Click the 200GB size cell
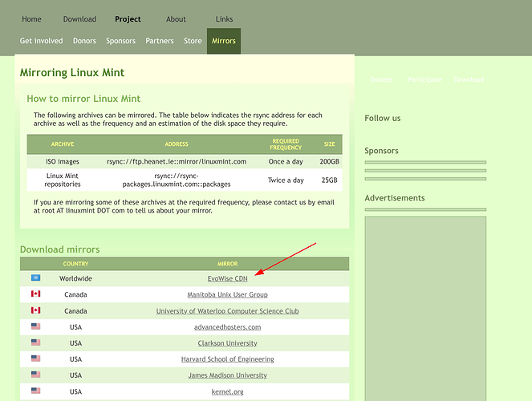This screenshot has width=532, height=401. pyautogui.click(x=329, y=162)
